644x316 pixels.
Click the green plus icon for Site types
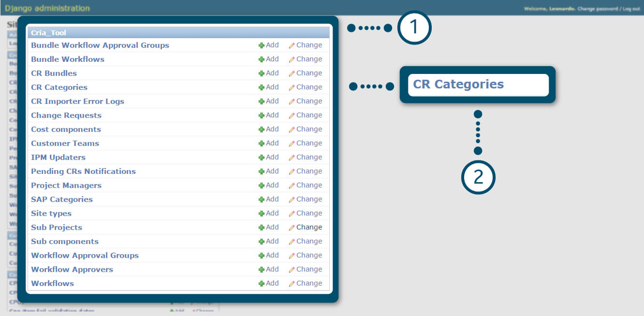[262, 214]
